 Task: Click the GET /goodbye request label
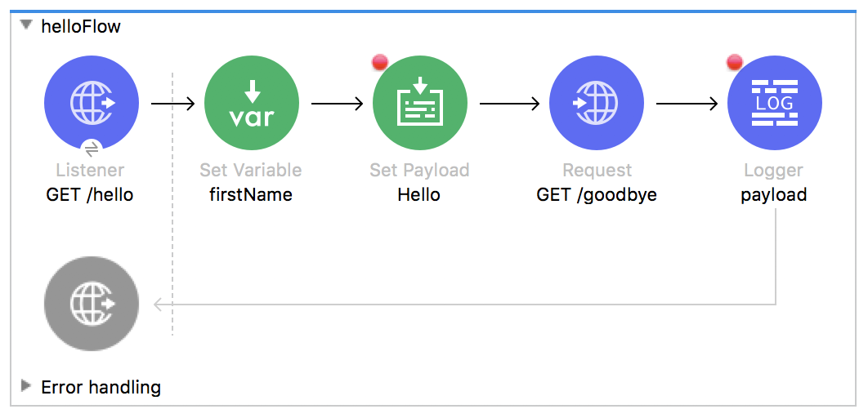(x=597, y=195)
